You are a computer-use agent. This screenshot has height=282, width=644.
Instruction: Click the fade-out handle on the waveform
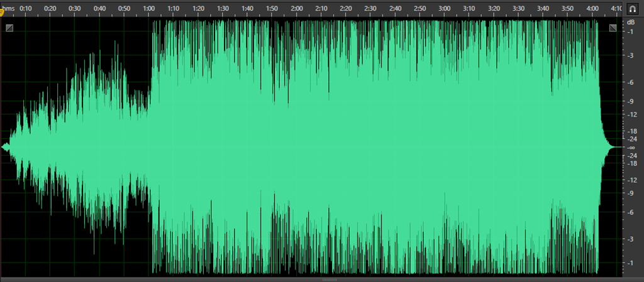(x=613, y=28)
